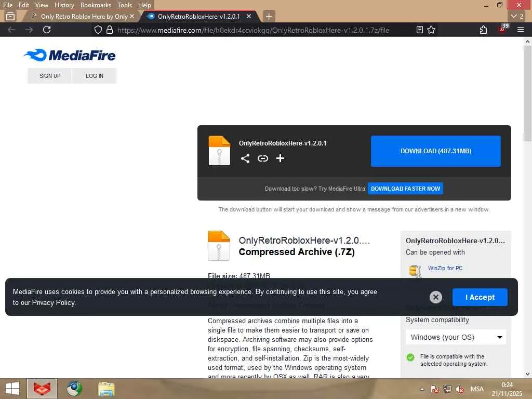
Task: Expand the list all tabs chevron
Action: tap(517, 16)
